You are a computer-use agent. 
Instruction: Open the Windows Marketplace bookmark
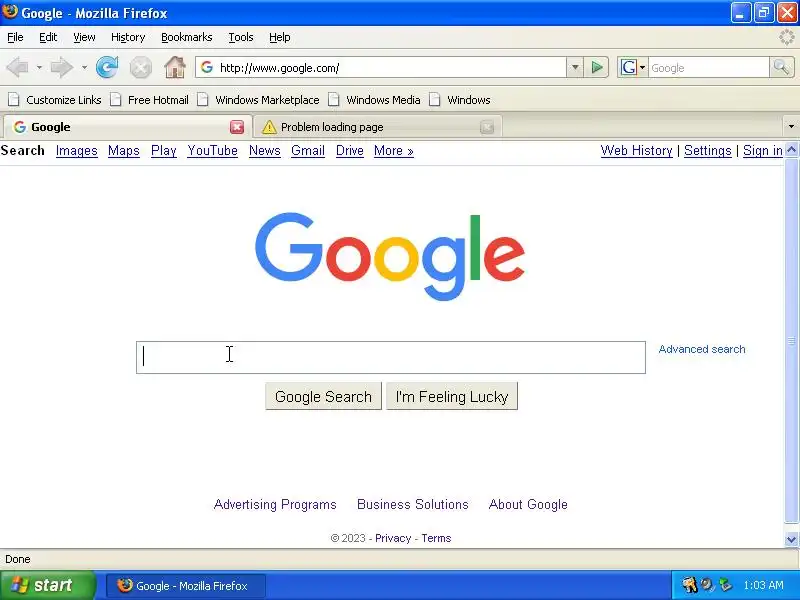click(258, 100)
